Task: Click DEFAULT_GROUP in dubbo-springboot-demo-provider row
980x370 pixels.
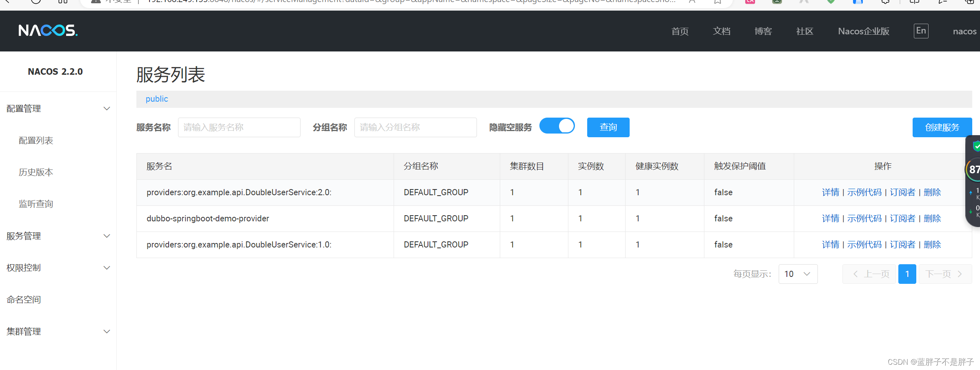Action: click(x=436, y=218)
